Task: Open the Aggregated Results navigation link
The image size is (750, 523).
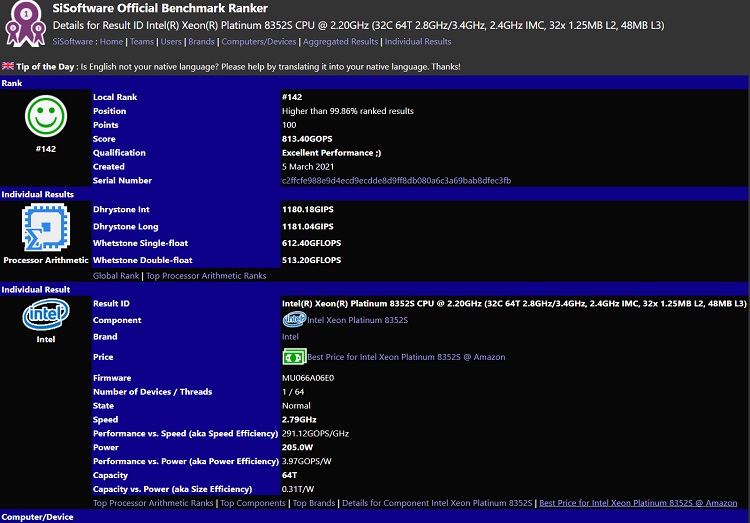Action: coord(341,42)
